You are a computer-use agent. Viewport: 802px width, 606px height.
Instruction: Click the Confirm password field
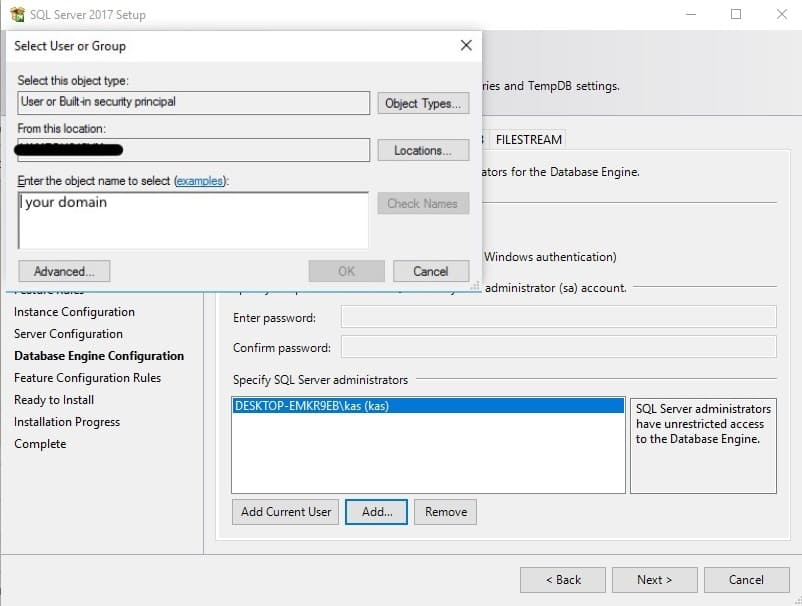point(558,348)
